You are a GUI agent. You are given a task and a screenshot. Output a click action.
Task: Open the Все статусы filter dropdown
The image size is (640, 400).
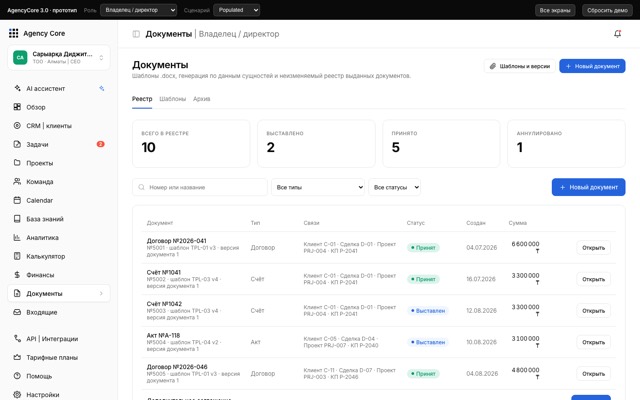(395, 187)
